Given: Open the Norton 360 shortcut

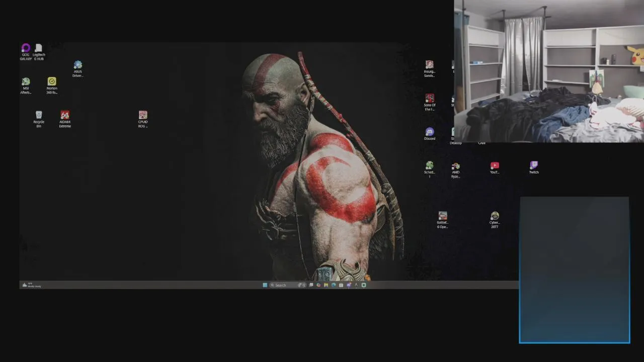Looking at the screenshot, I should 52,85.
